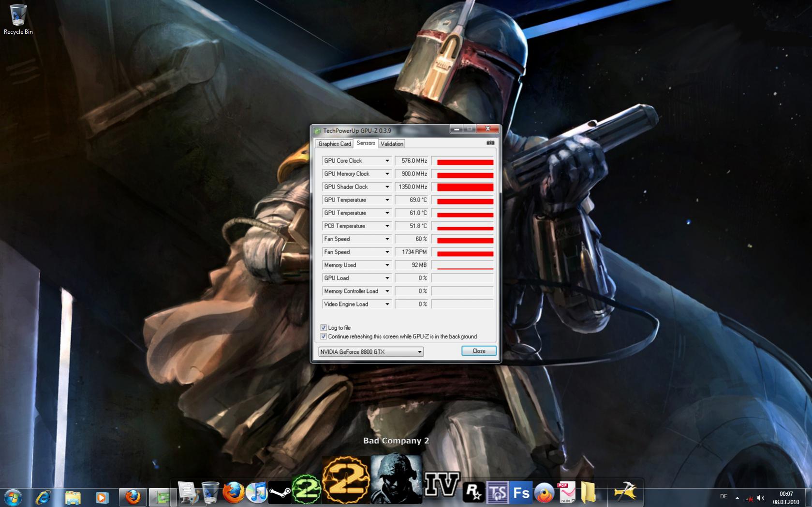Screen dimensions: 812x507
Task: Click the GPU-Z screenshot camera icon
Action: 490,143
